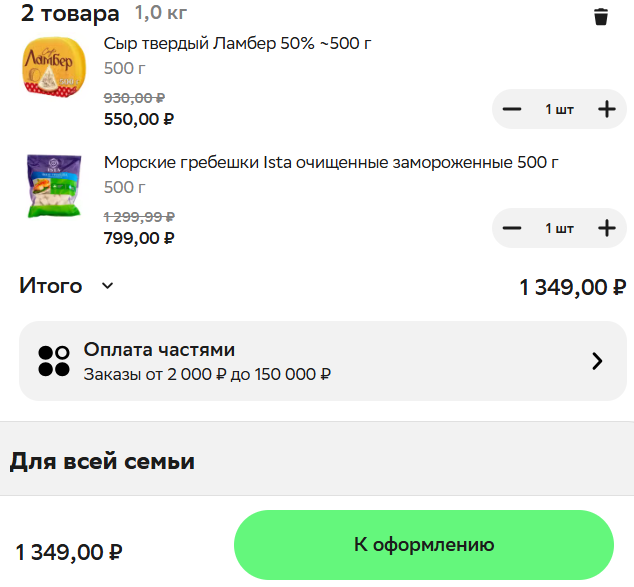The height and width of the screenshot is (587, 634).
Task: Increase Ista scallops quantity with plus
Action: [x=606, y=228]
